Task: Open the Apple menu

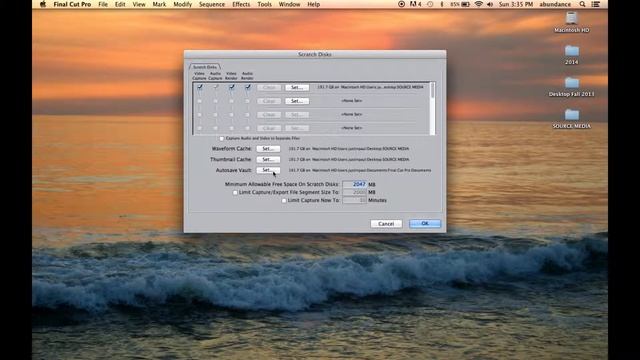Action: tap(43, 4)
